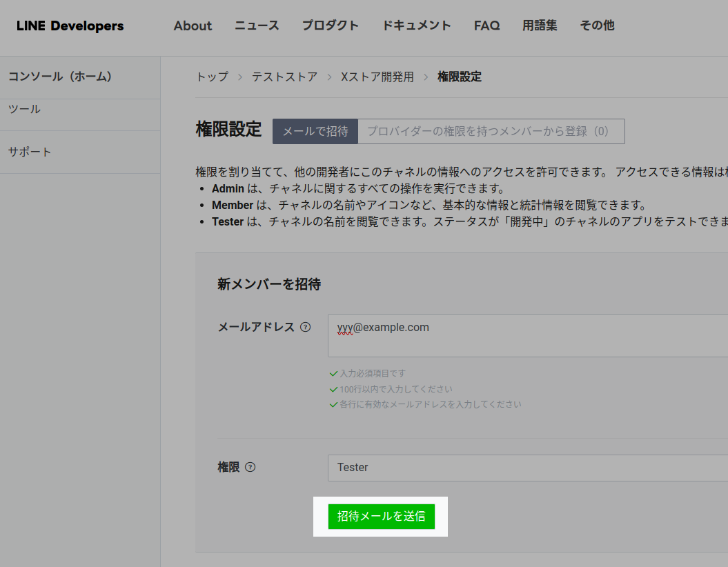
Task: Open FAQ in the top navigation
Action: click(486, 26)
